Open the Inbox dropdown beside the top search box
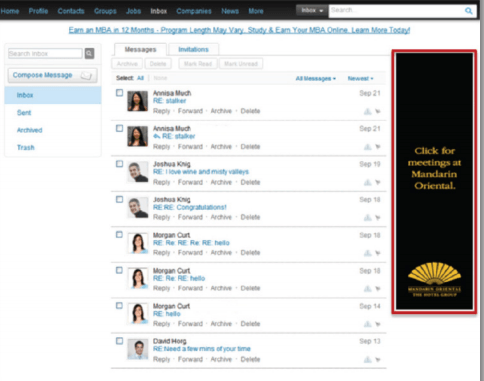The width and height of the screenshot is (484, 381). point(312,10)
